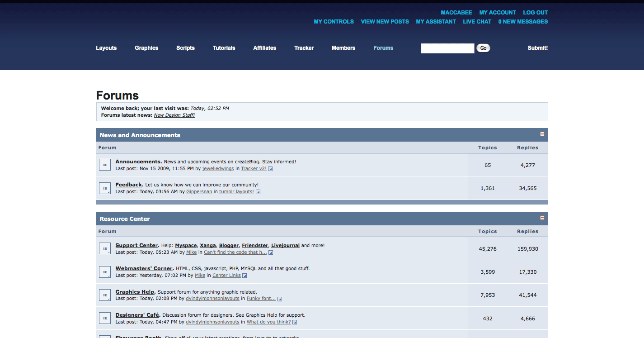
Task: Open the Announcements forum
Action: 138,162
